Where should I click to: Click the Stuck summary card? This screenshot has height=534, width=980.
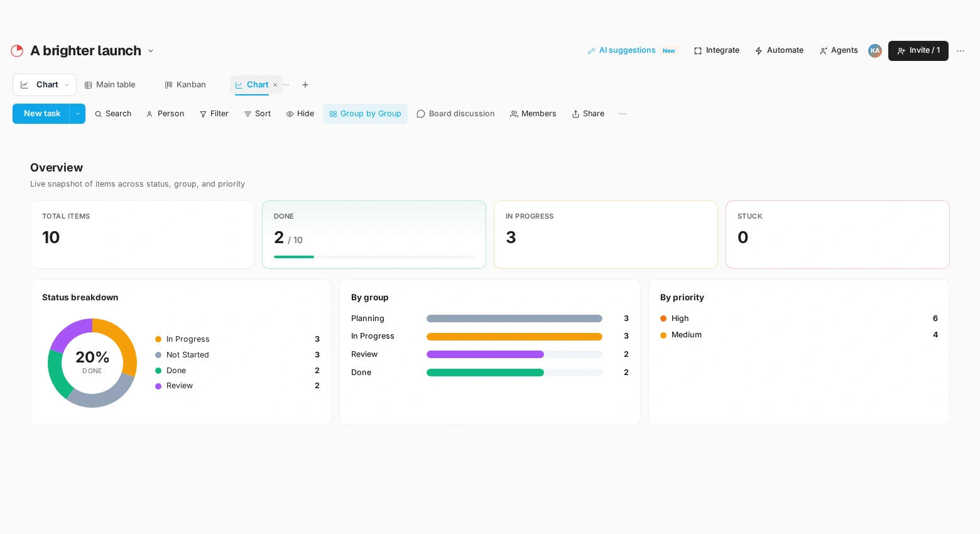point(837,234)
